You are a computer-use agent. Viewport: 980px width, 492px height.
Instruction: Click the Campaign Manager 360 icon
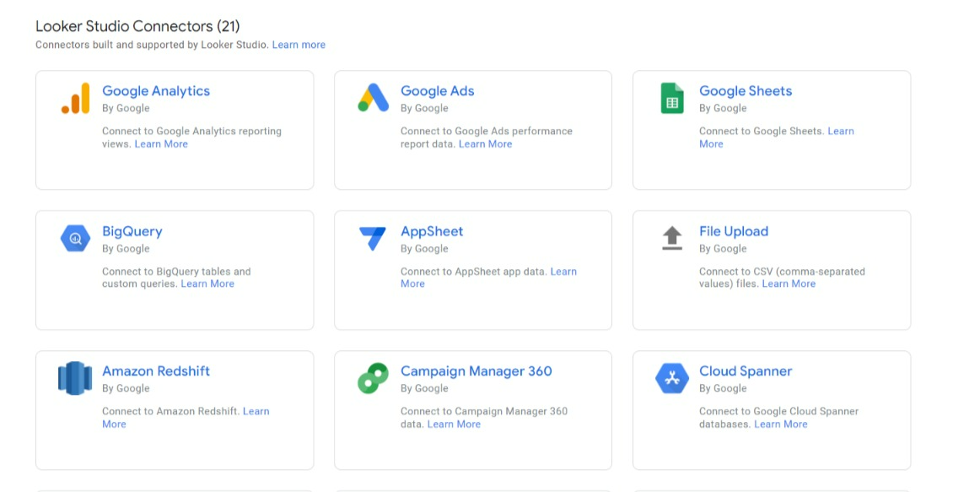point(373,379)
